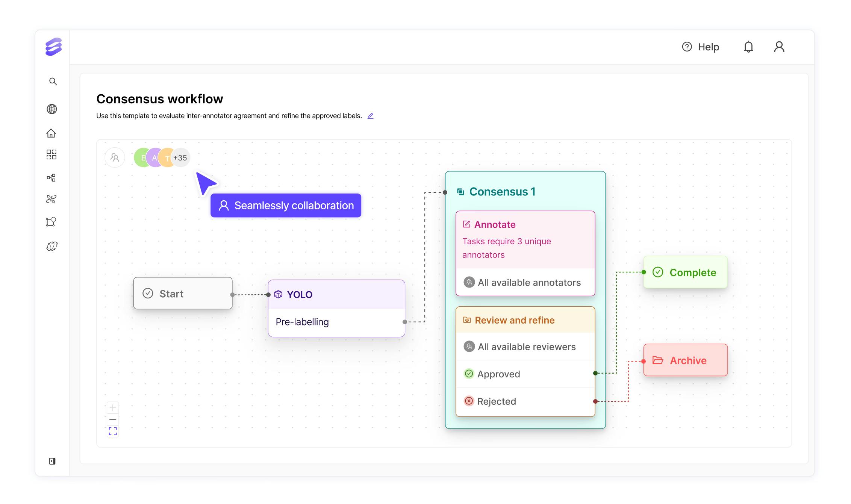
Task: Click the collaborators icon on canvas
Action: [115, 157]
